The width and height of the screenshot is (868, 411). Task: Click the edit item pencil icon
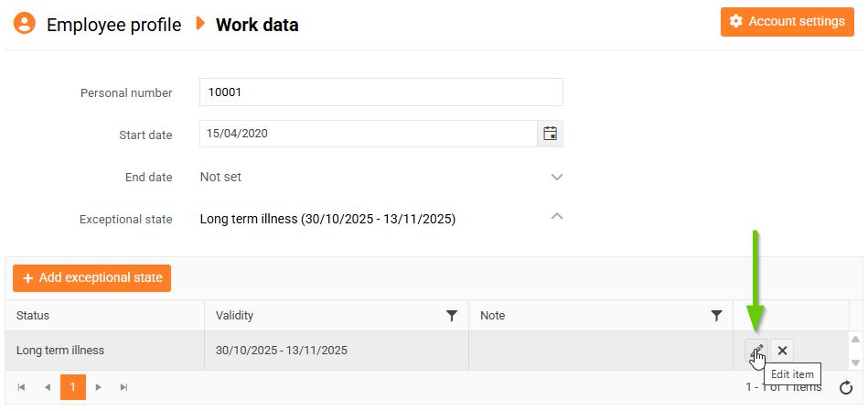click(756, 350)
